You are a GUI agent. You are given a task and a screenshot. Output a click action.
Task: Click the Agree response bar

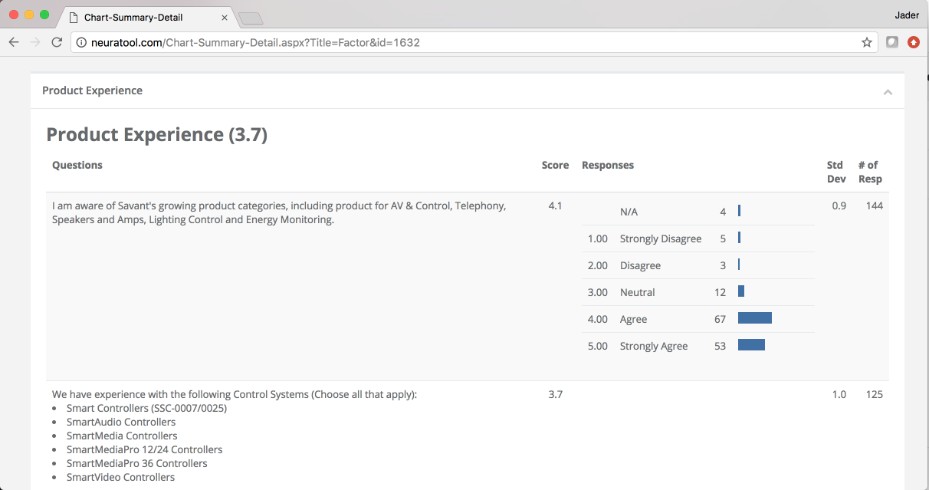[x=755, y=318]
